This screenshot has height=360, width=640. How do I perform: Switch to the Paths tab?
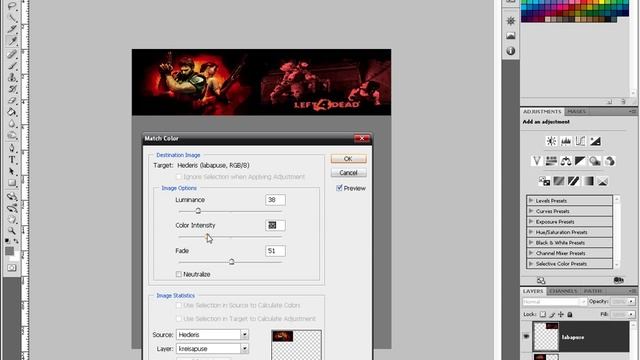[x=593, y=291]
